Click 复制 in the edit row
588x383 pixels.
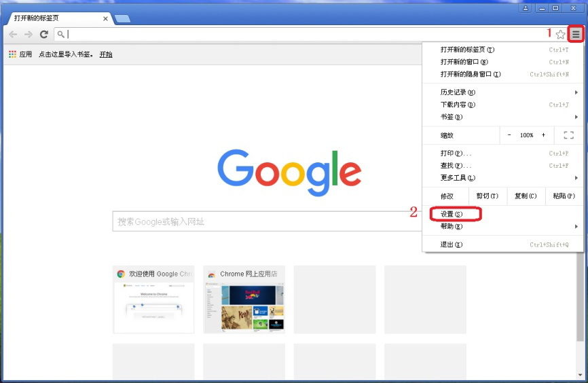[526, 196]
